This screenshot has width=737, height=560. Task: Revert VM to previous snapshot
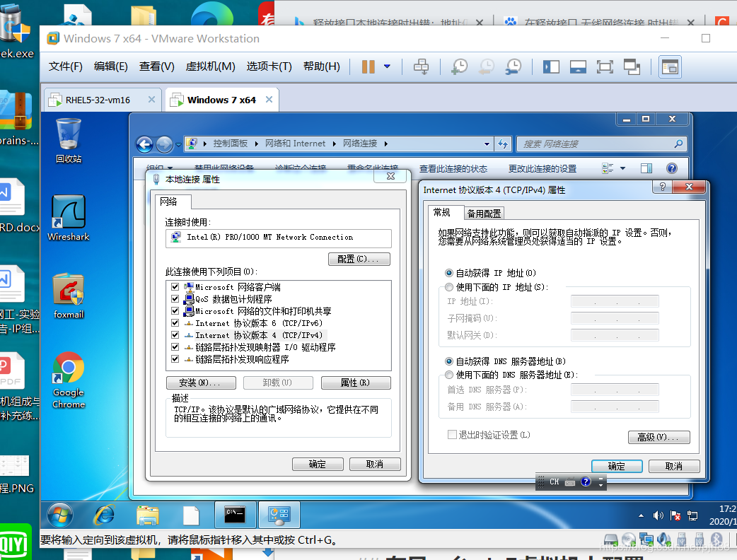click(487, 66)
